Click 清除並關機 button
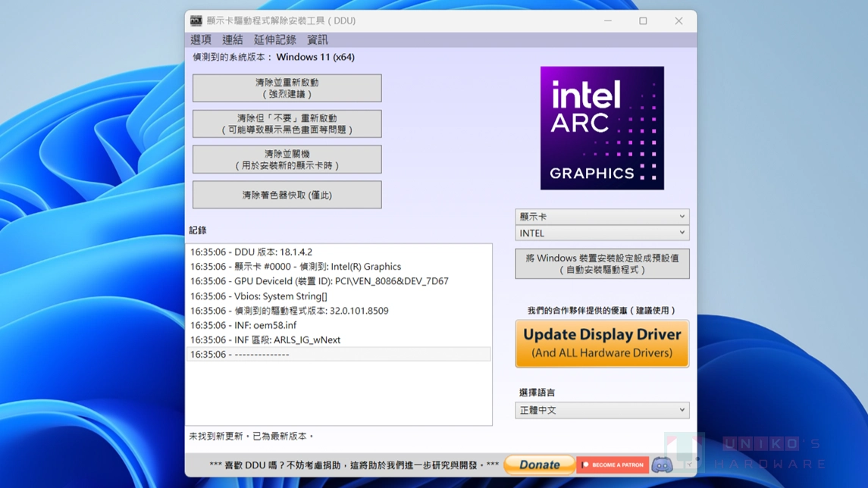 tap(287, 159)
